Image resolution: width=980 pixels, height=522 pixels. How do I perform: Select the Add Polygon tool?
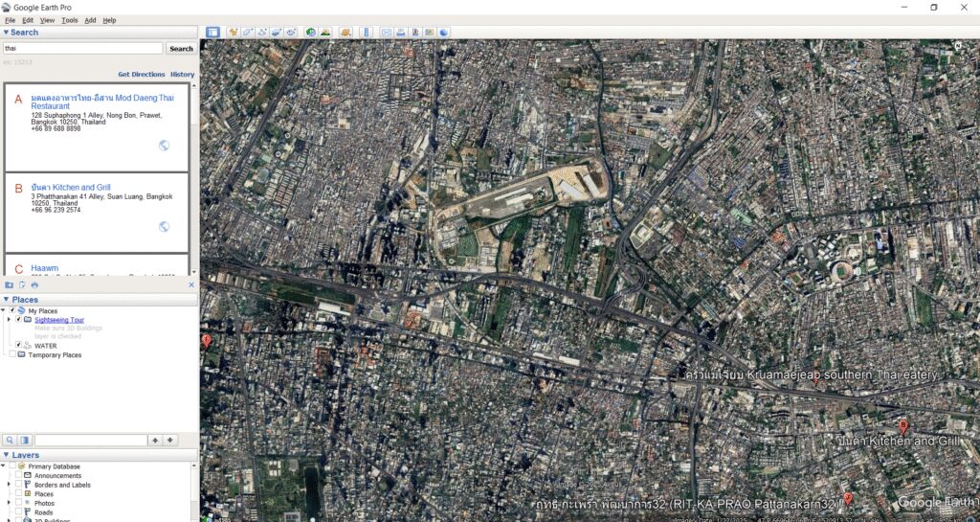click(x=248, y=33)
